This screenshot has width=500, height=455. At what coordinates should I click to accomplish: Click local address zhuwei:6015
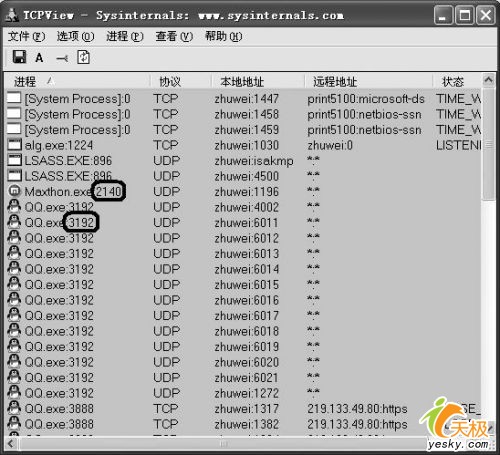(247, 285)
